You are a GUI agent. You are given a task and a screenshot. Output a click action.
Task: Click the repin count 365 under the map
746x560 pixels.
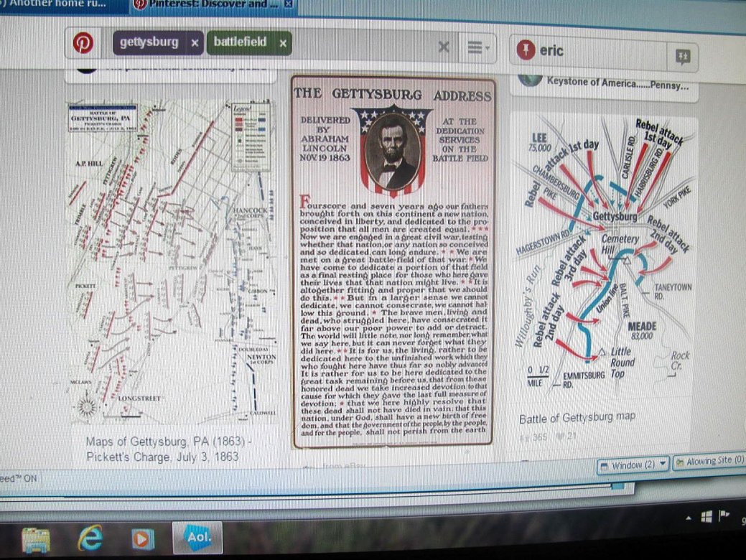click(533, 437)
